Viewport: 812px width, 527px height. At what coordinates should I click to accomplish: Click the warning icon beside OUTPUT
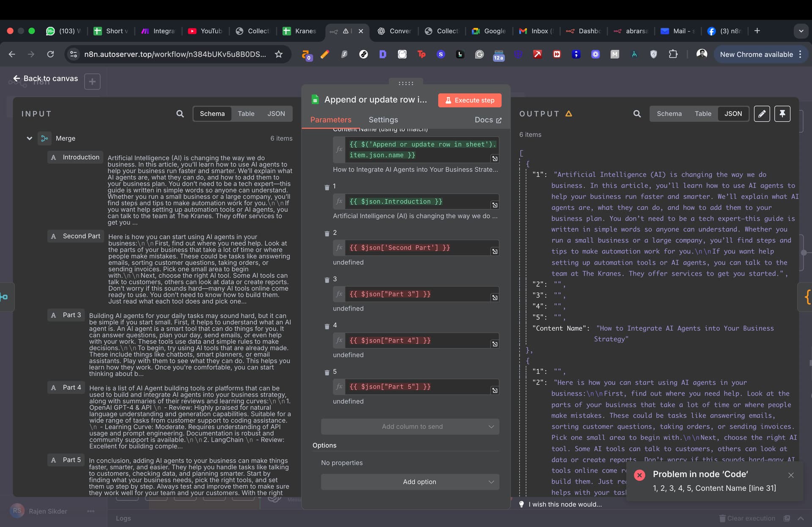(569, 113)
